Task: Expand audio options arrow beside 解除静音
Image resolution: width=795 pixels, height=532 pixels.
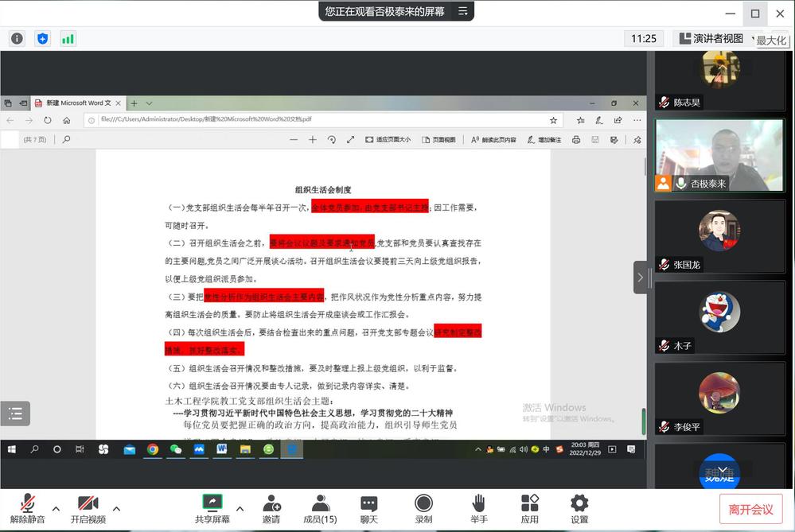Action: 56,508
